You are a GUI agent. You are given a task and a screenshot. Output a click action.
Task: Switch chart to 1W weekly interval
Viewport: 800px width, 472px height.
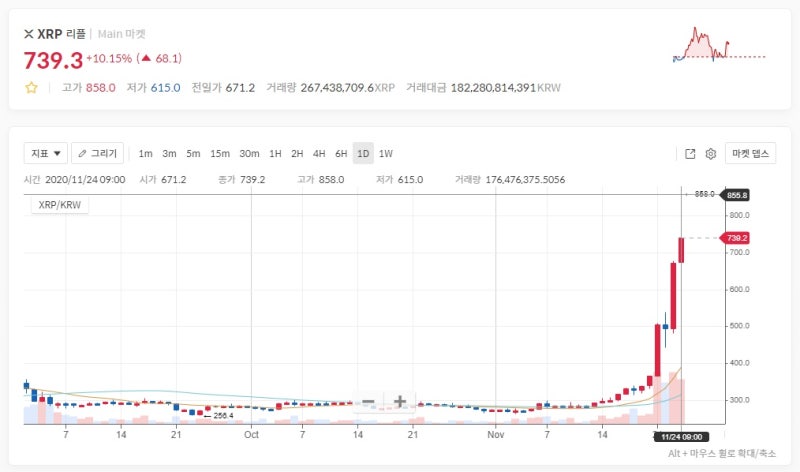tap(386, 154)
